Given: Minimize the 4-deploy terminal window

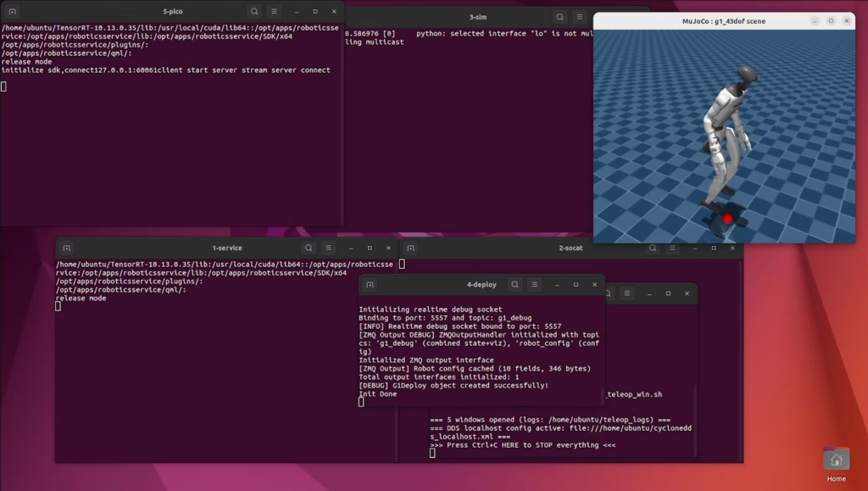Looking at the screenshot, I should point(558,285).
